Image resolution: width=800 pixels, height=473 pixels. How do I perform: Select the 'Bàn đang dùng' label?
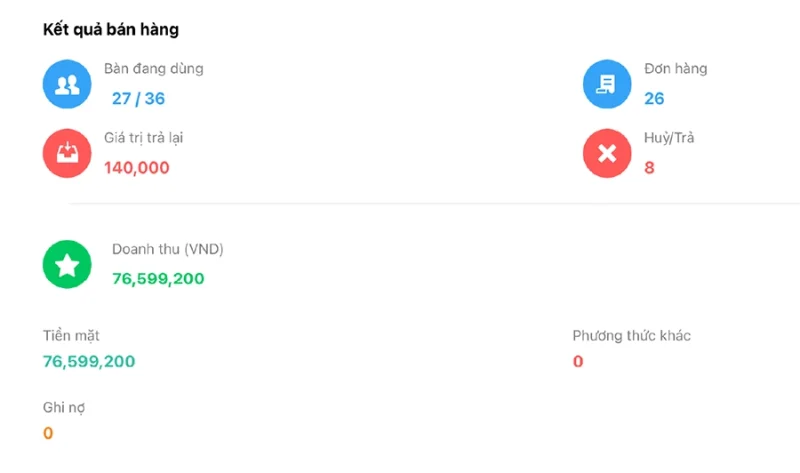[153, 69]
